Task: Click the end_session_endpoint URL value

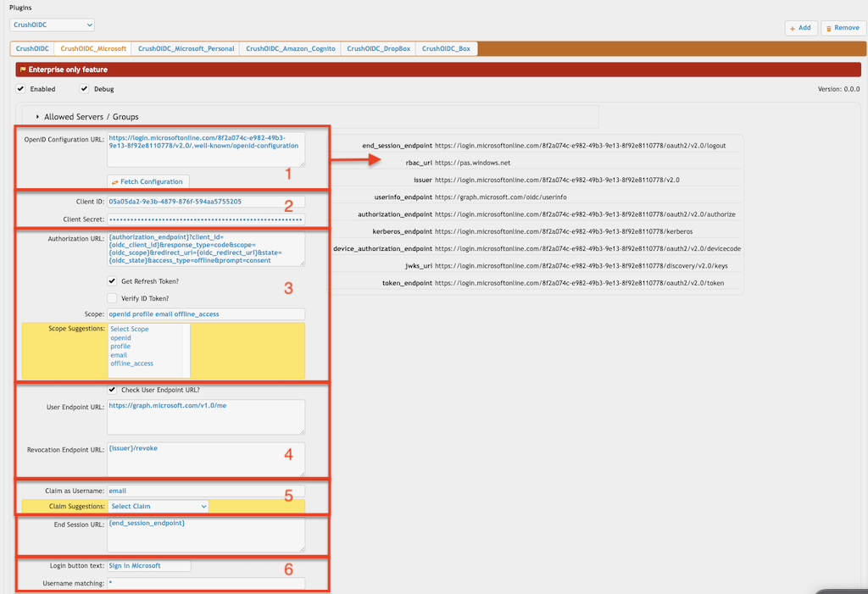Action: point(580,146)
